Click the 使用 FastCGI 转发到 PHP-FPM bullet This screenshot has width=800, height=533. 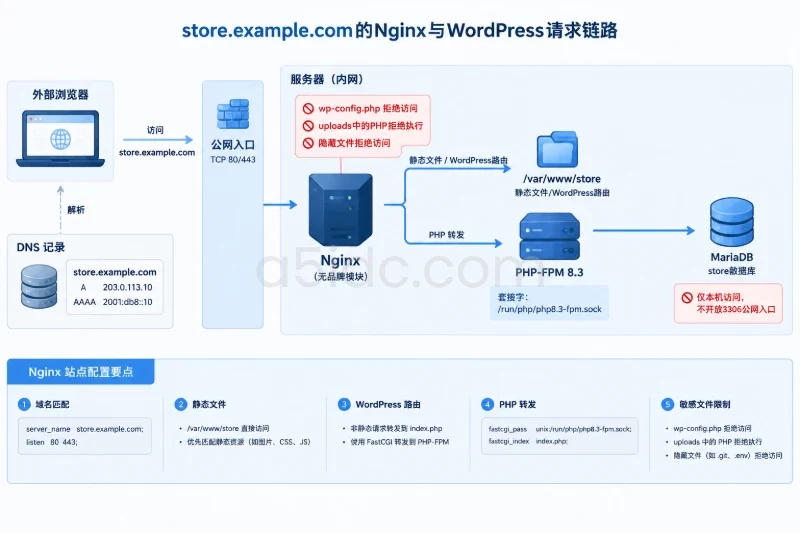pyautogui.click(x=399, y=442)
